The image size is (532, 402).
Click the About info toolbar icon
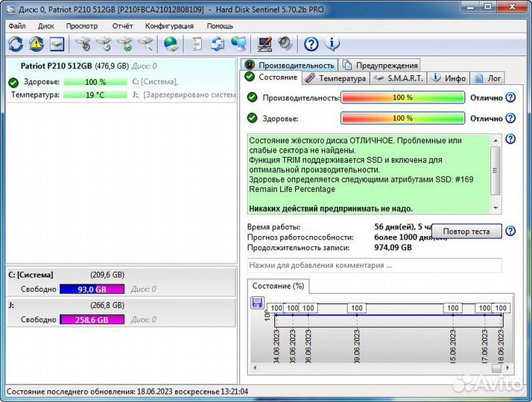332,44
